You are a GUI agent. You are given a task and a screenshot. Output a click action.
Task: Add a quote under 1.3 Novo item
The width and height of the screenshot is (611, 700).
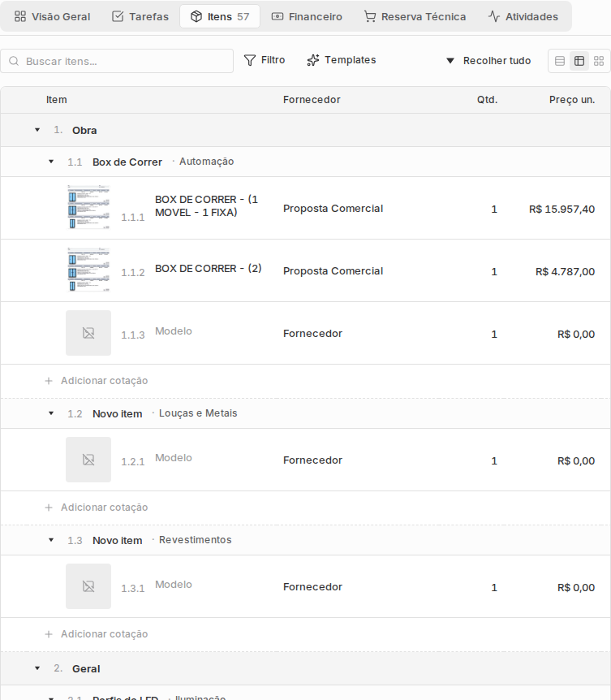tap(97, 634)
